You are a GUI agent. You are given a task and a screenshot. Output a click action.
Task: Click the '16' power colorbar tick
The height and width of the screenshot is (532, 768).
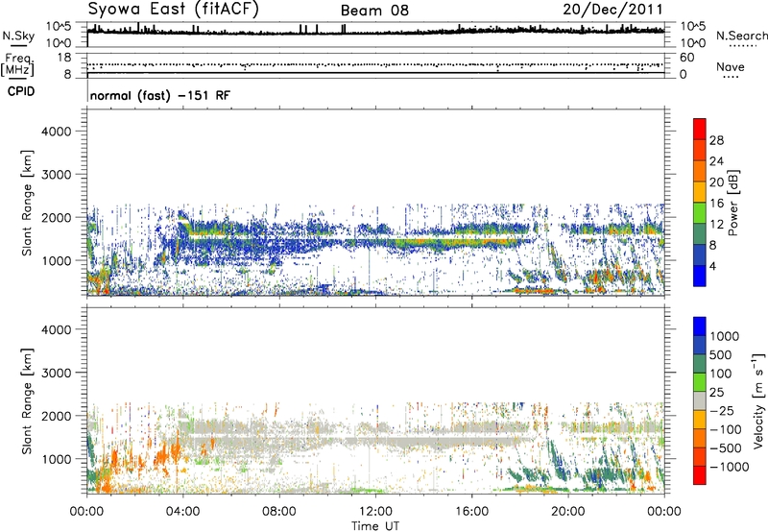pyautogui.click(x=716, y=204)
